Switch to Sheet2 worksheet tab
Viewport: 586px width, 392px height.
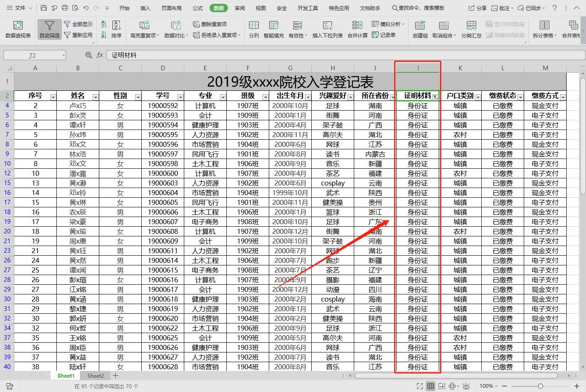(95, 376)
